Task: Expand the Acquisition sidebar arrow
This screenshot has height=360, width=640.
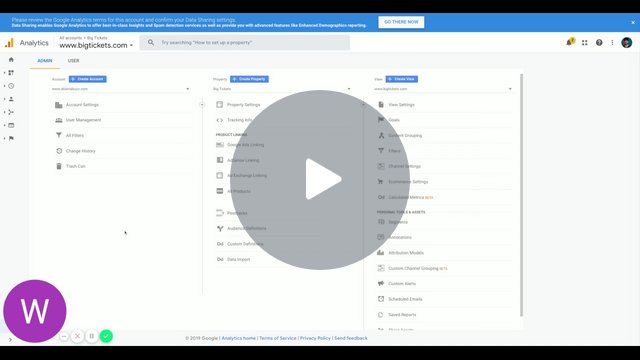Action: (x=4, y=112)
